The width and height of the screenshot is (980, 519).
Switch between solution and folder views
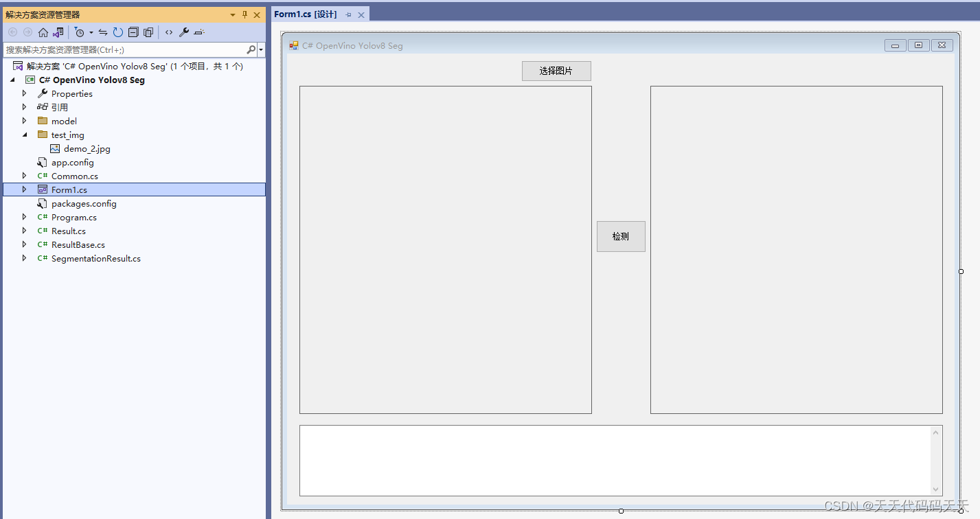point(58,32)
